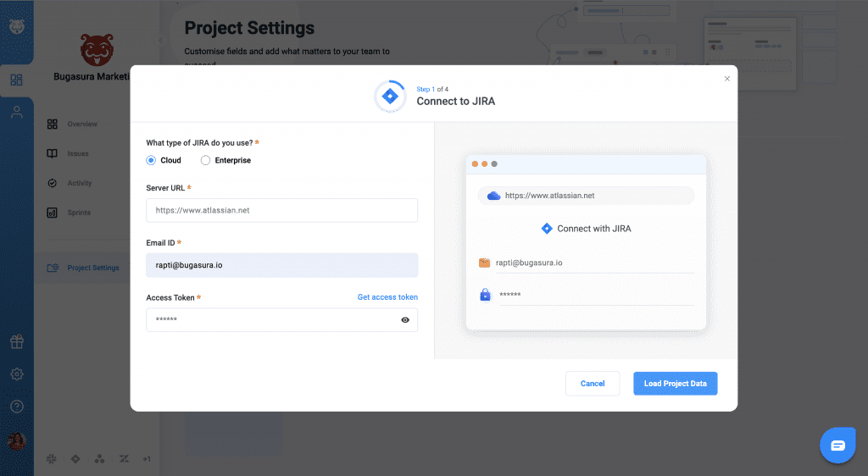The width and height of the screenshot is (868, 476).
Task: Click the Slack integration icon
Action: (x=52, y=459)
